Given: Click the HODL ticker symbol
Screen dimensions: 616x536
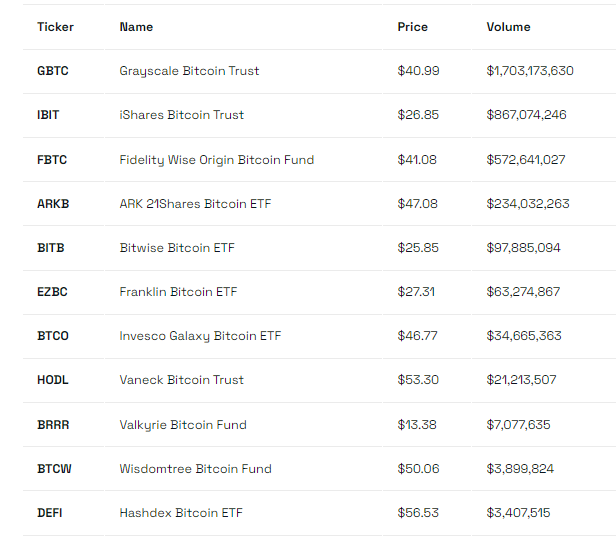Looking at the screenshot, I should [53, 380].
